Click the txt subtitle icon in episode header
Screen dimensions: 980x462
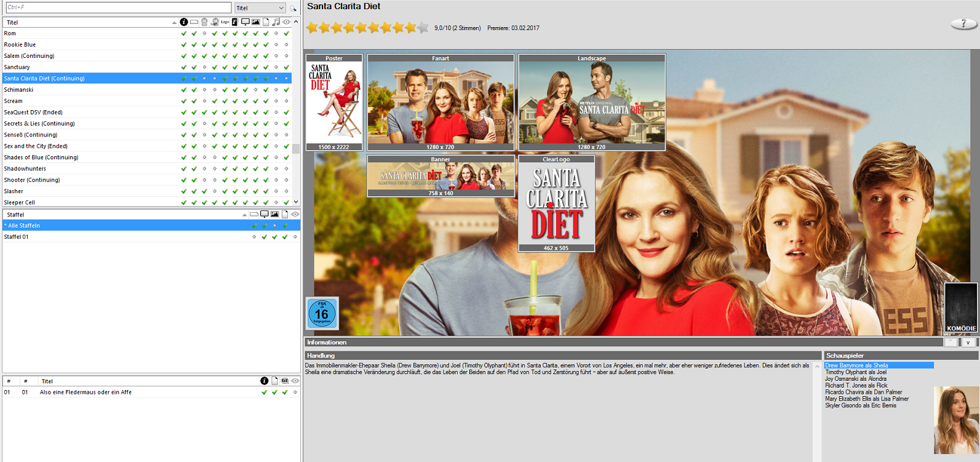tap(285, 381)
